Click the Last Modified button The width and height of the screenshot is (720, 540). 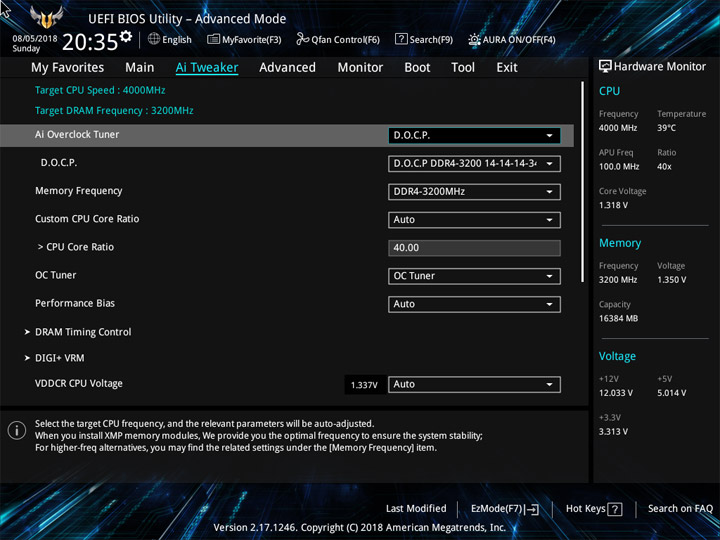tap(416, 509)
